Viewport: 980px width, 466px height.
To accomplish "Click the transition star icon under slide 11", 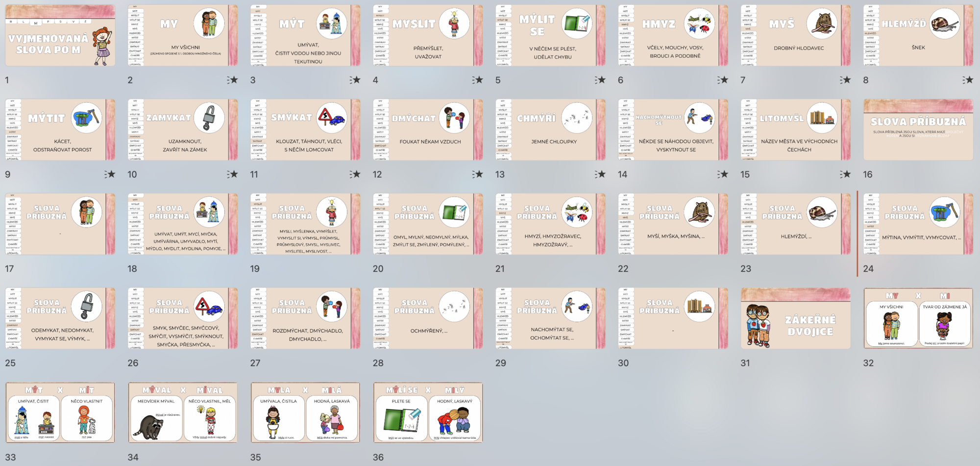I will tap(355, 174).
